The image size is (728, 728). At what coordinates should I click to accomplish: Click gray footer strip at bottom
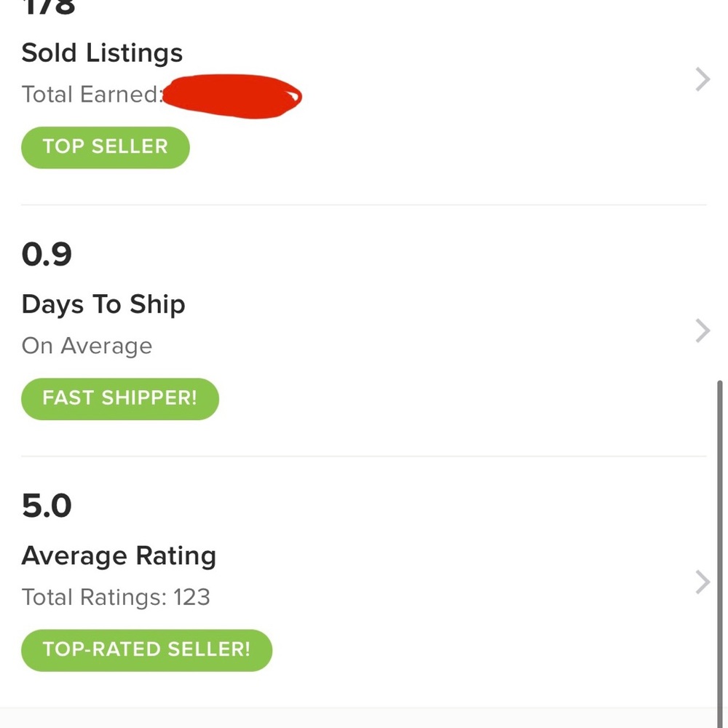pyautogui.click(x=364, y=718)
